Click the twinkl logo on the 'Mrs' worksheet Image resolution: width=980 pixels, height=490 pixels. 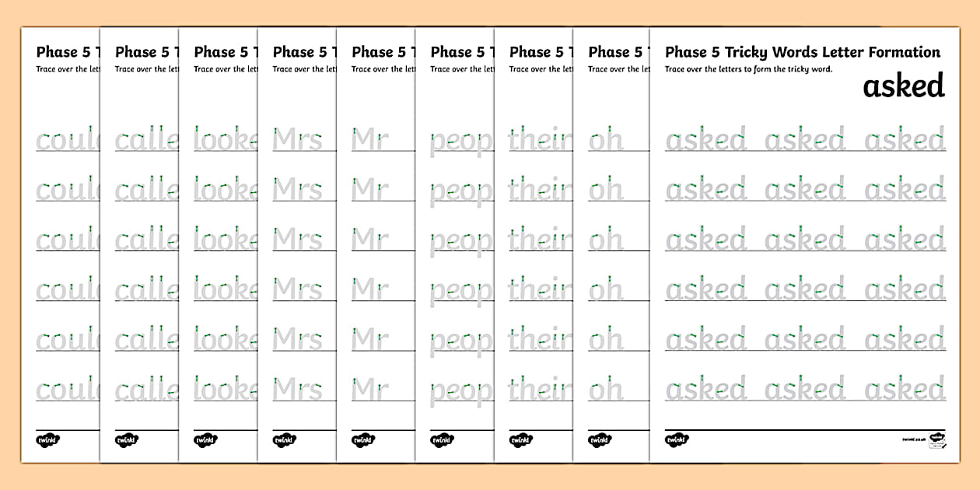tap(285, 440)
